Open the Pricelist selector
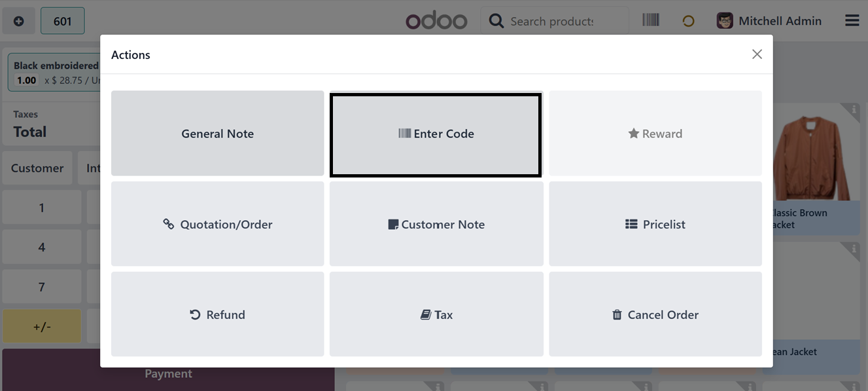 (655, 224)
